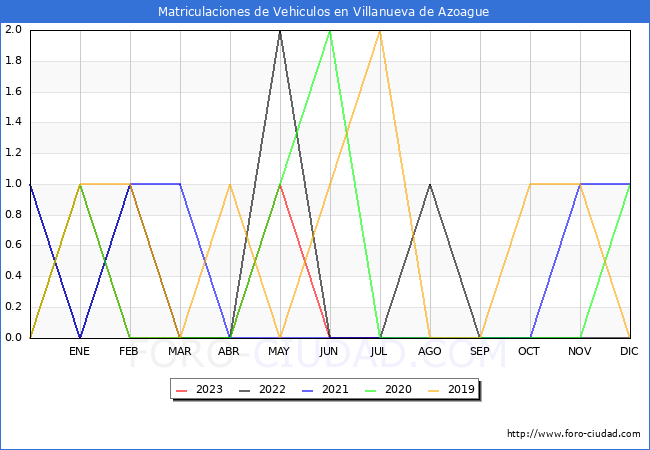Click the 2020 green peak at JUN
The width and height of the screenshot is (650, 450).
pos(330,31)
